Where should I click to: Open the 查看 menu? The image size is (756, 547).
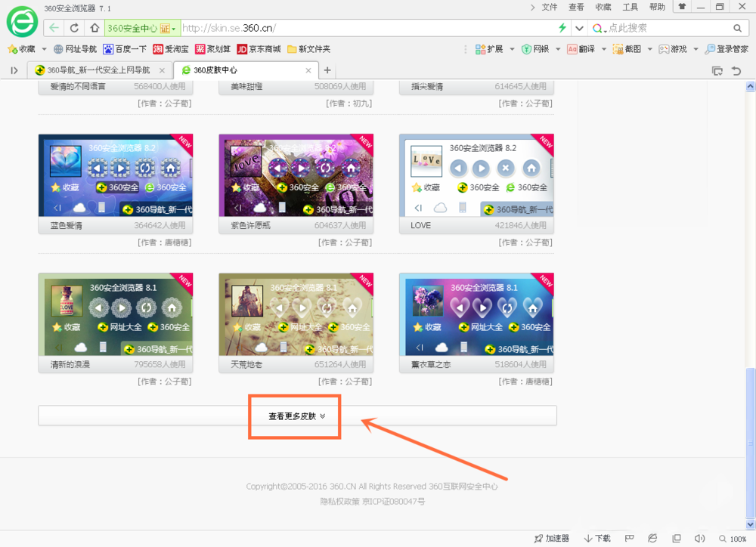576,7
